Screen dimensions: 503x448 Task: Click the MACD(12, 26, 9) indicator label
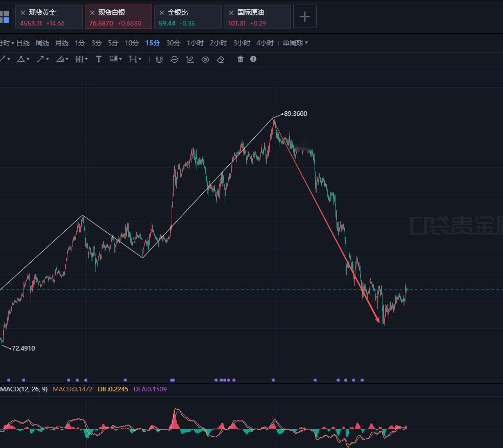click(x=23, y=389)
